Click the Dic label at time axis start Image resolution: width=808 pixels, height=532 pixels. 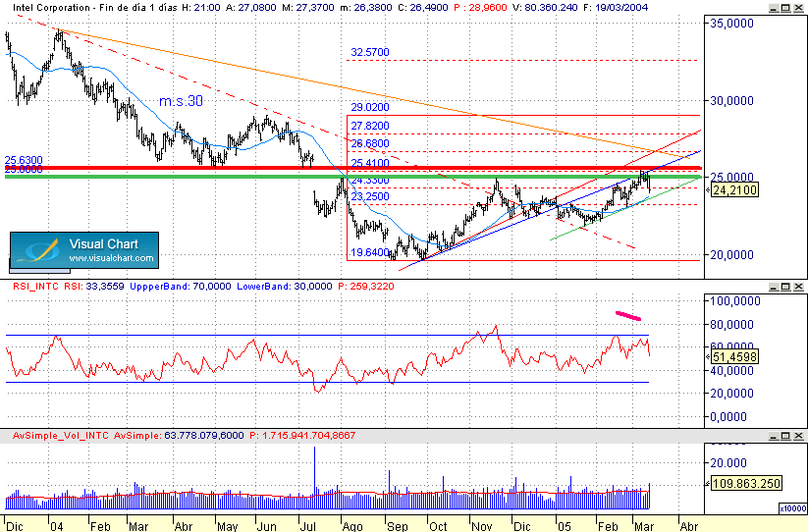point(14,526)
